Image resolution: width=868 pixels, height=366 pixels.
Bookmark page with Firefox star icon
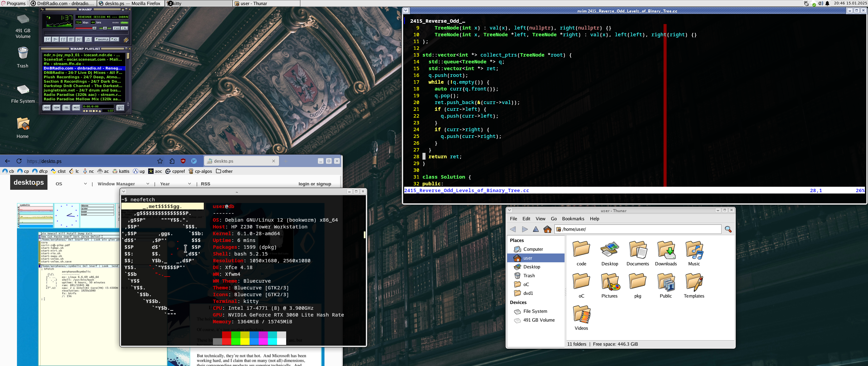(x=160, y=161)
